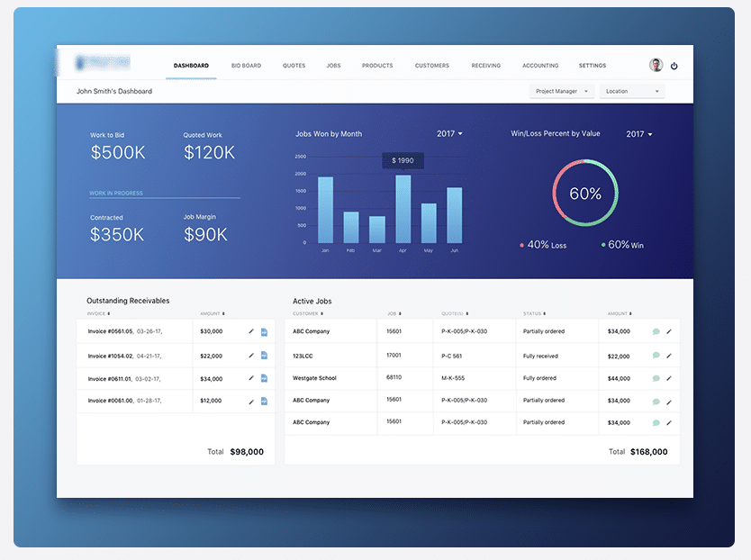Open the user profile avatar

click(x=656, y=65)
